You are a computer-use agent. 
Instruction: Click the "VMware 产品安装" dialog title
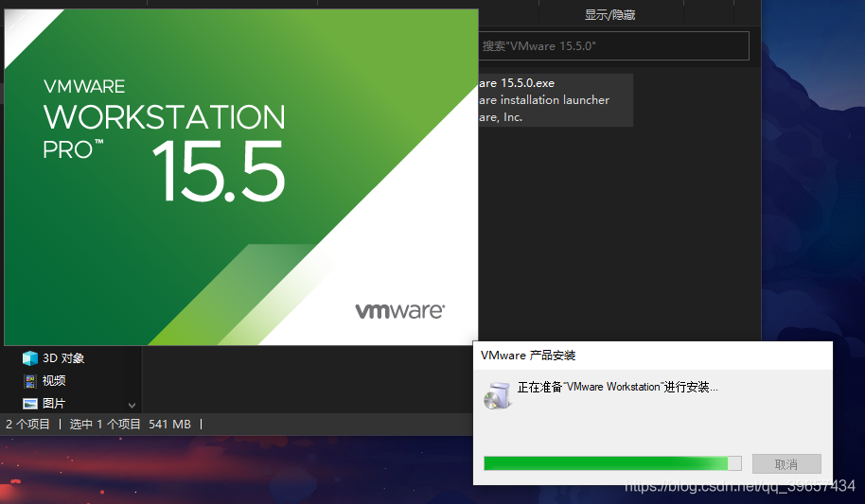[528, 356]
